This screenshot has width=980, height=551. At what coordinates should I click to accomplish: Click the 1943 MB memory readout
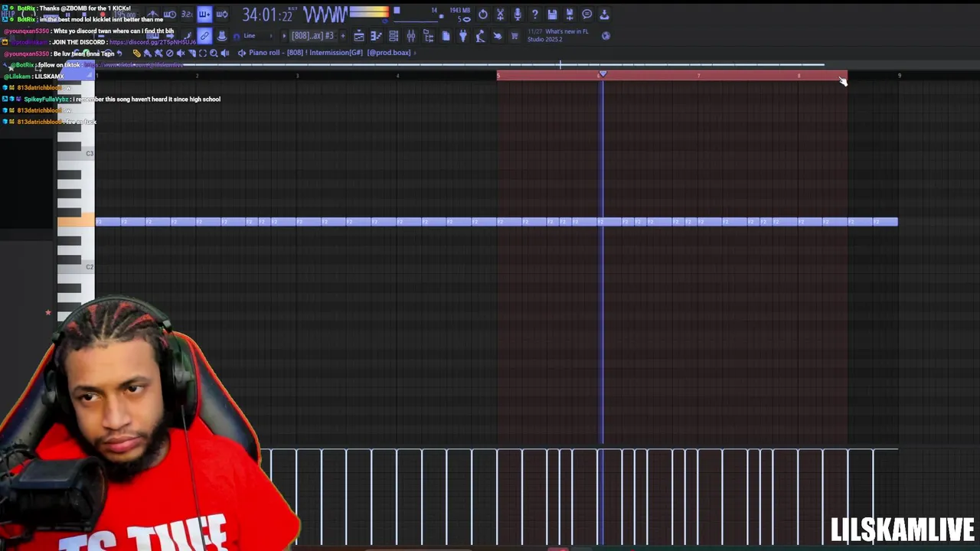460,10
